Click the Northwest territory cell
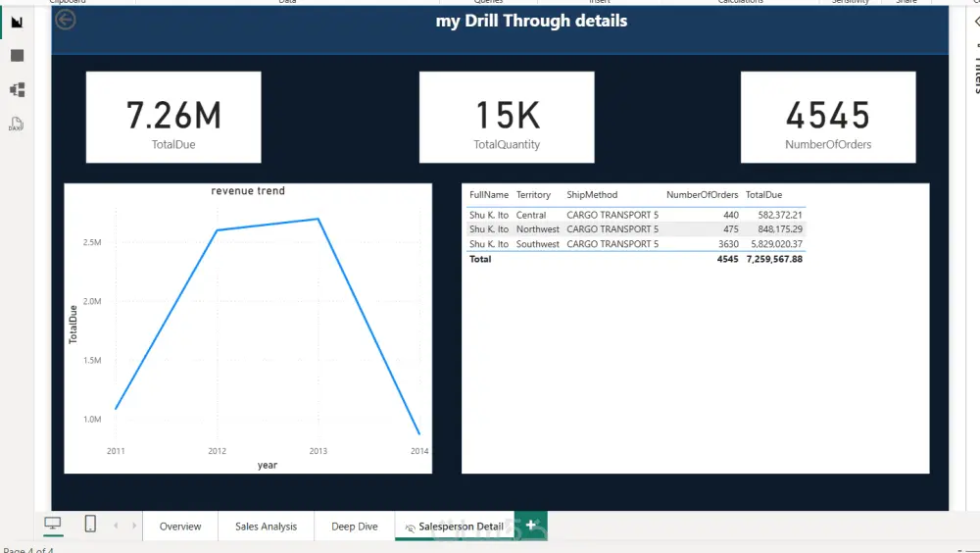The image size is (980, 553). [x=537, y=229]
